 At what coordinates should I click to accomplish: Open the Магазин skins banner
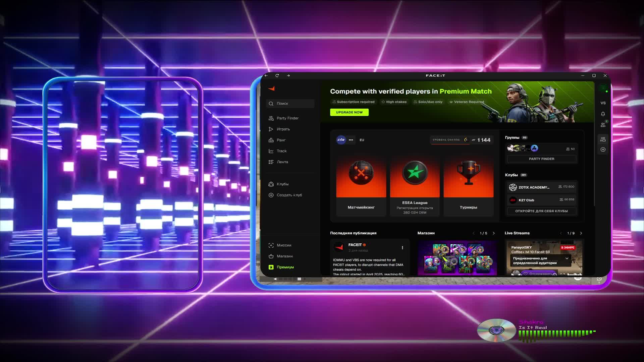(457, 257)
